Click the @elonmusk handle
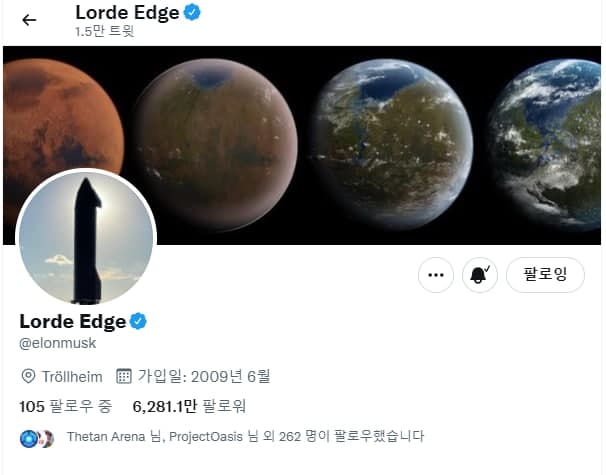Viewport: 606px width, 475px height. [x=58, y=343]
